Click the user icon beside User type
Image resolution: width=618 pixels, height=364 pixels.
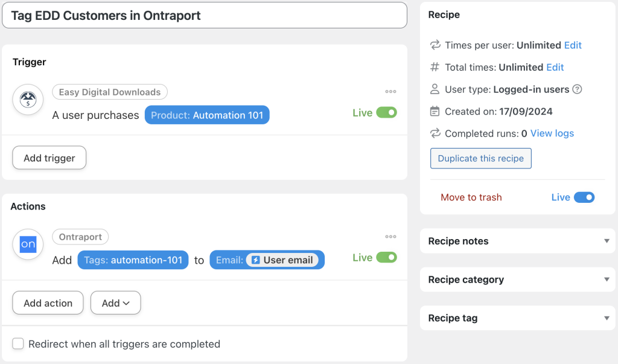click(x=434, y=89)
